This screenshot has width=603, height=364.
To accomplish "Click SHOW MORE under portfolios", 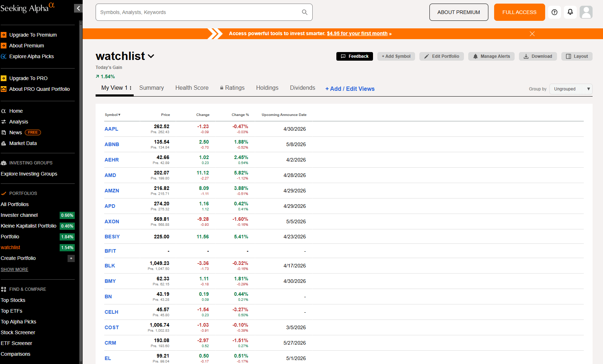I will tap(14, 270).
